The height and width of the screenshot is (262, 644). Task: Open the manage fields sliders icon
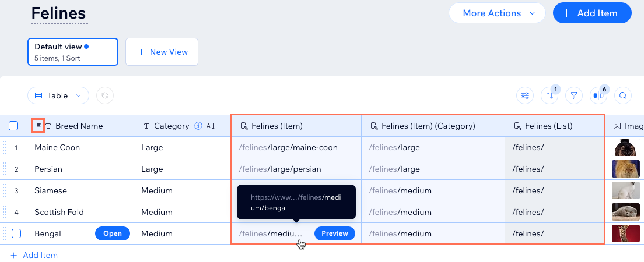pos(525,95)
